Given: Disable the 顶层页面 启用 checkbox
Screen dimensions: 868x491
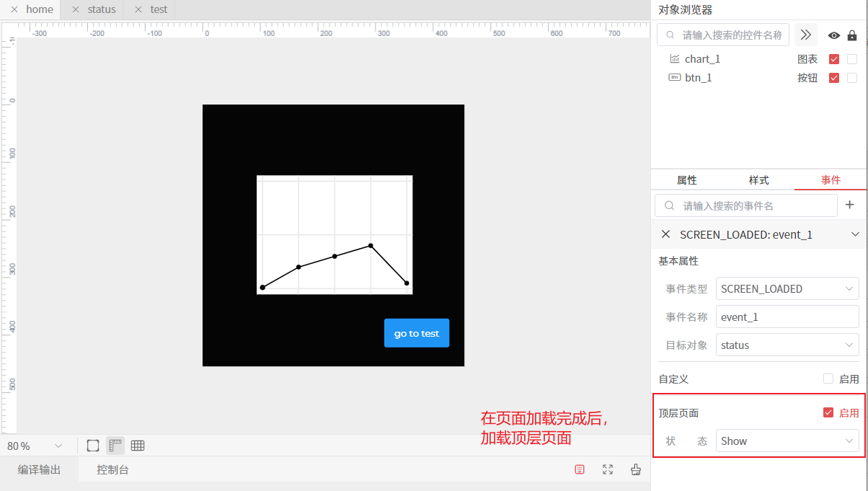Looking at the screenshot, I should pos(828,413).
